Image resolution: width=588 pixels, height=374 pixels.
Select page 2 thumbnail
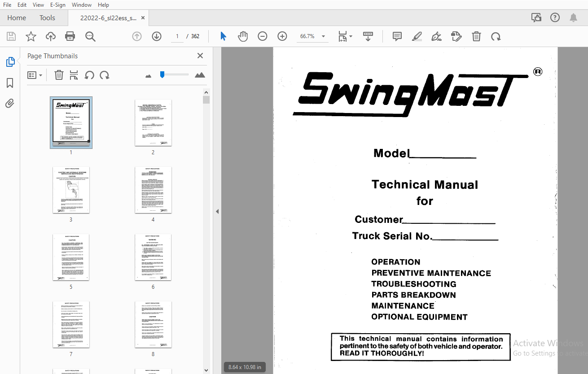(153, 122)
